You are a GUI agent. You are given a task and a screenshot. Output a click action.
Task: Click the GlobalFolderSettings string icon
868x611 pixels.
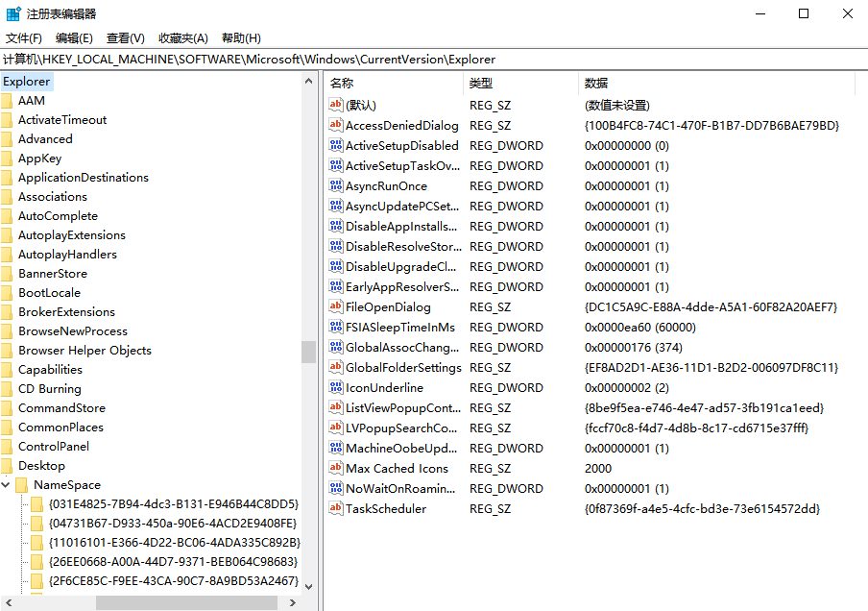(335, 367)
